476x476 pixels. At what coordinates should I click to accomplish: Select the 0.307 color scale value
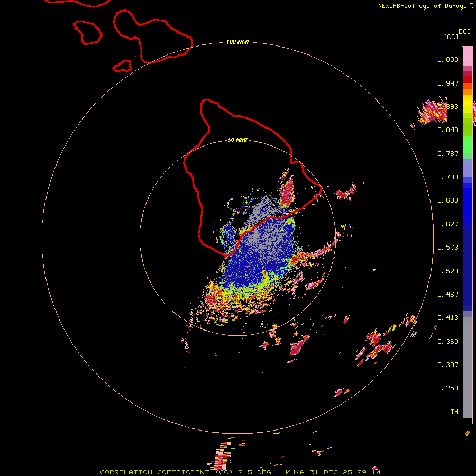pos(448,365)
